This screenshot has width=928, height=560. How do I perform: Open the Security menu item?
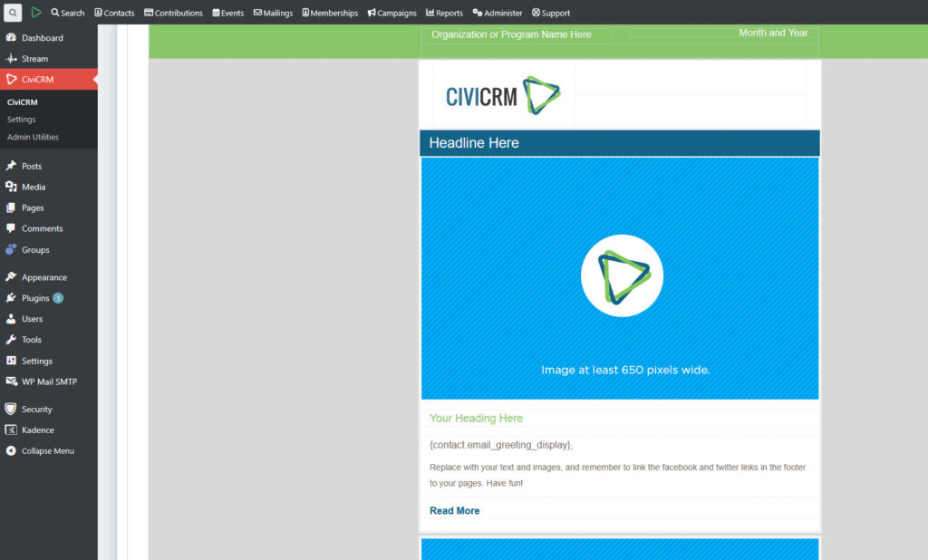point(37,410)
